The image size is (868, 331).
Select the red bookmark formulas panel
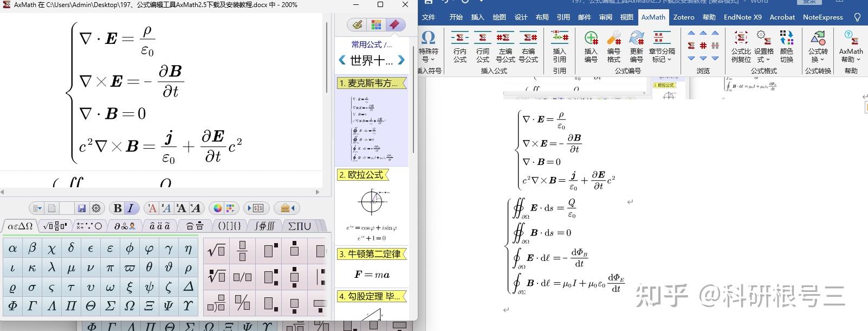395,24
